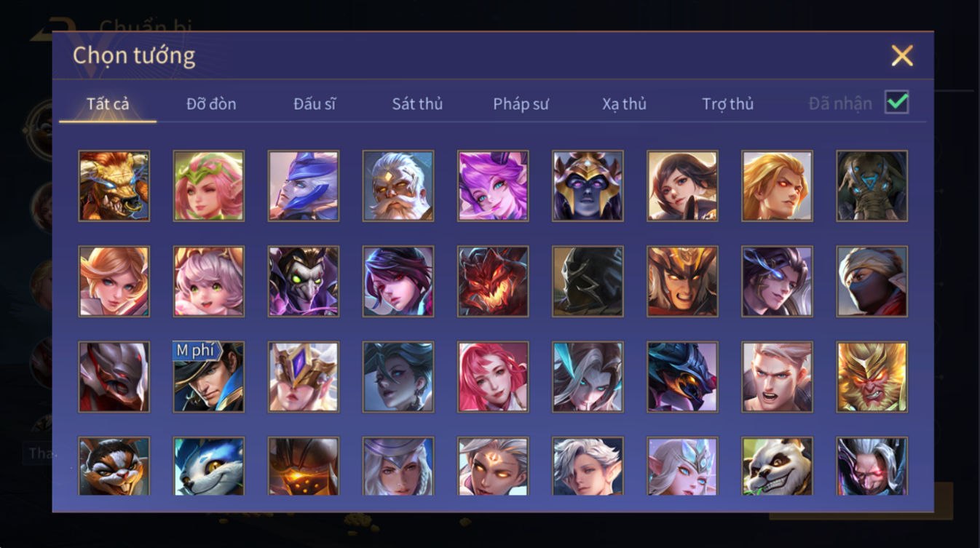Choose the purple-haired girl hero
The height and width of the screenshot is (548, 980).
pos(493,186)
